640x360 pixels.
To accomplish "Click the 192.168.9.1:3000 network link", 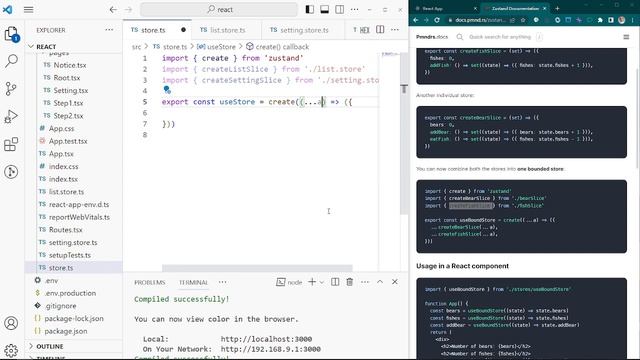I will [271, 349].
